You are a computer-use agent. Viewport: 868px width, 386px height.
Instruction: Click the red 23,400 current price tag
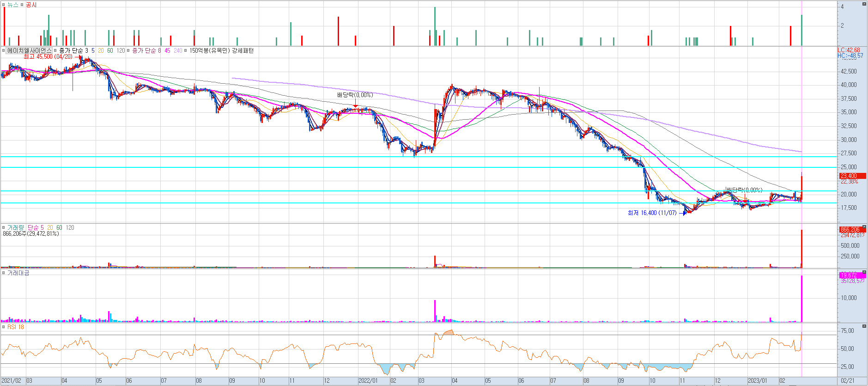pyautogui.click(x=852, y=176)
